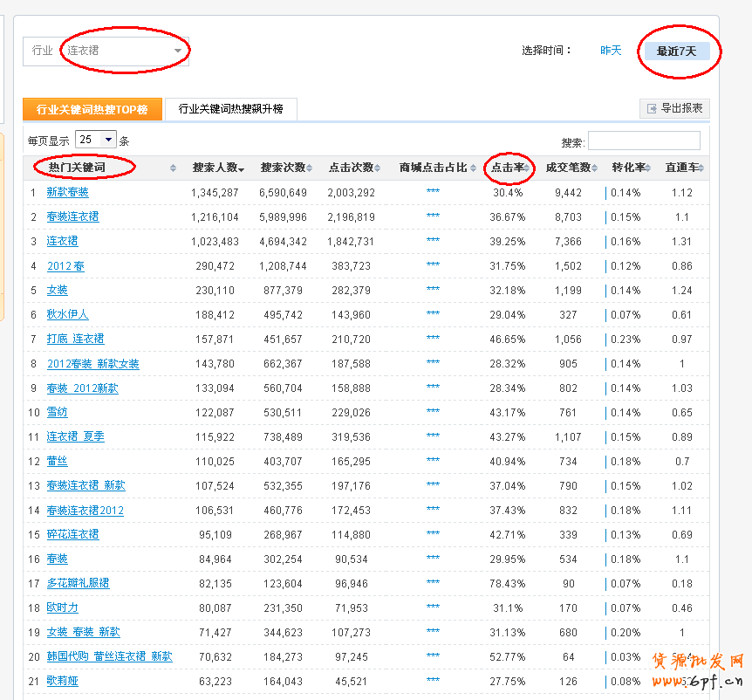This screenshot has height=700, width=752.
Task: Sort by 搜索人数 column arrow
Action: coord(241,168)
